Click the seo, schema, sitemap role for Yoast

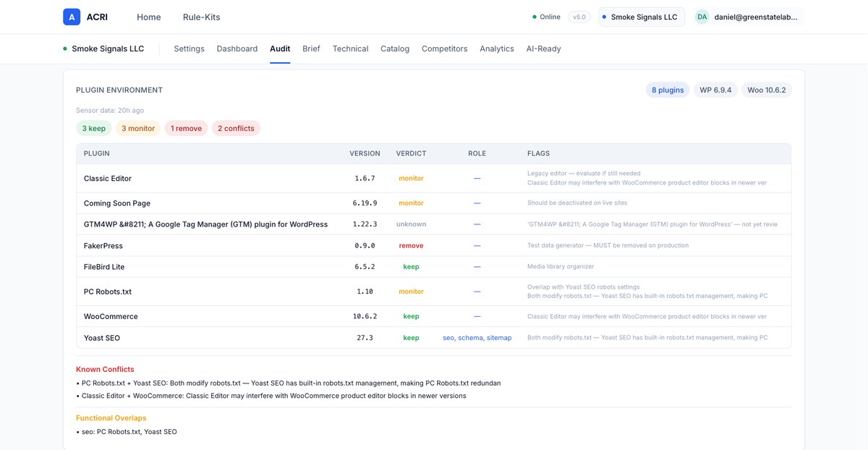point(477,338)
